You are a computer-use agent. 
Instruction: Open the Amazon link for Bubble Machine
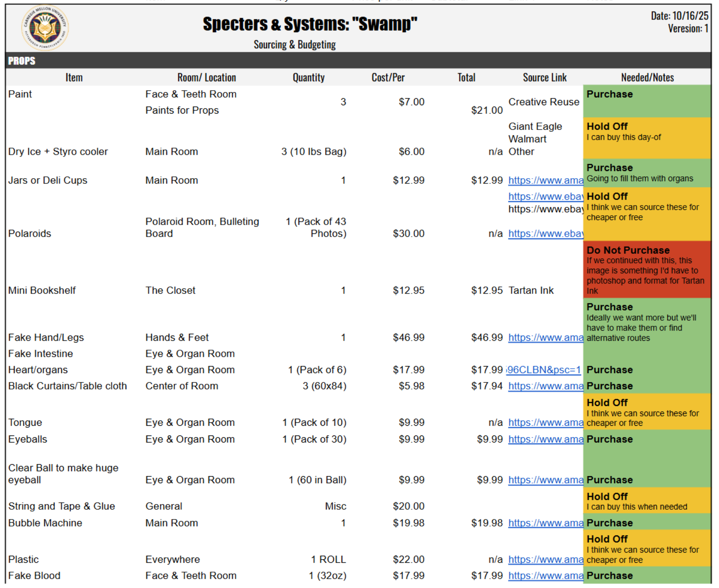(546, 523)
